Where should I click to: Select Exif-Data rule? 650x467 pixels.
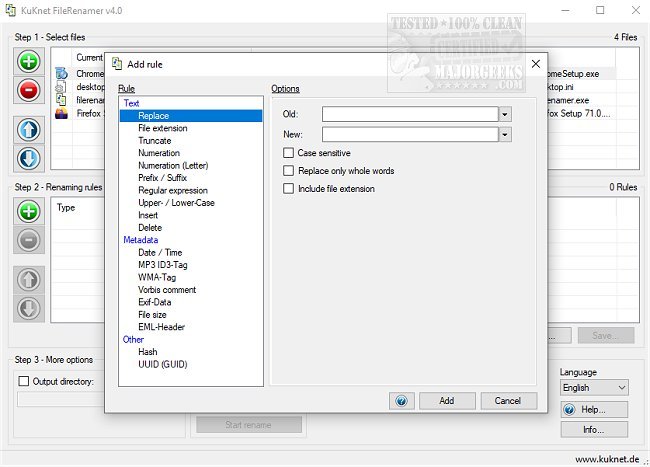click(154, 302)
